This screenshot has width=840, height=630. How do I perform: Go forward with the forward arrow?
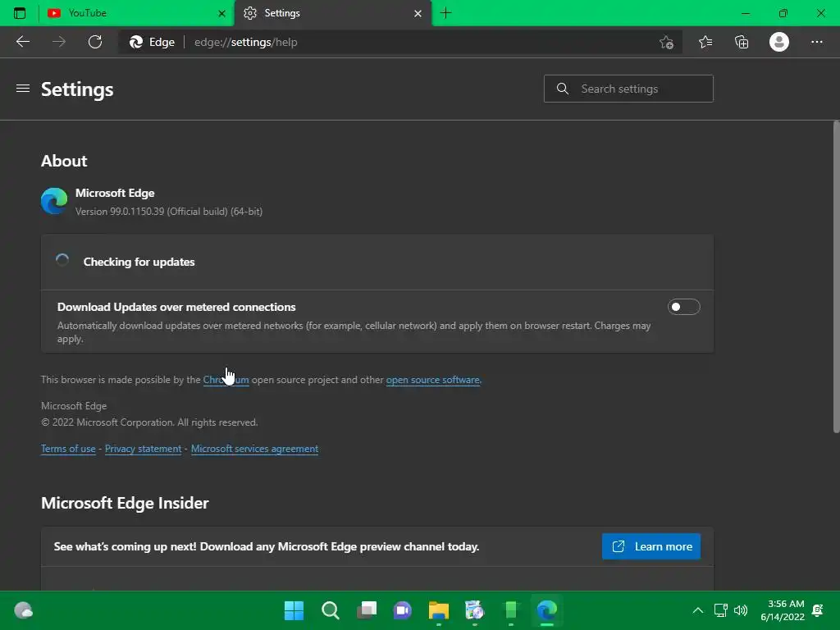[59, 42]
